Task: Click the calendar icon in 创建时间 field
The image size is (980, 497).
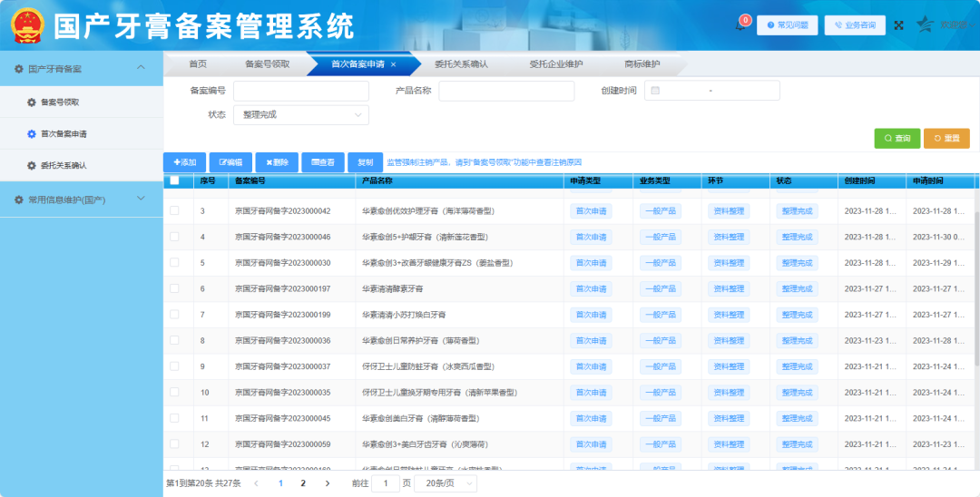Action: tap(655, 91)
